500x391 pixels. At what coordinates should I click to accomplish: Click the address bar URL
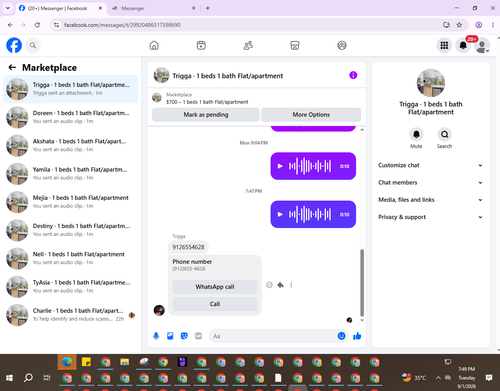[x=122, y=25]
